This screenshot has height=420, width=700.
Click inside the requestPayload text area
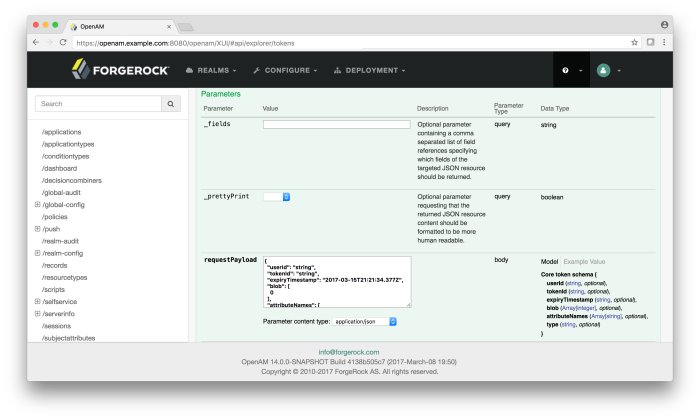pos(337,282)
